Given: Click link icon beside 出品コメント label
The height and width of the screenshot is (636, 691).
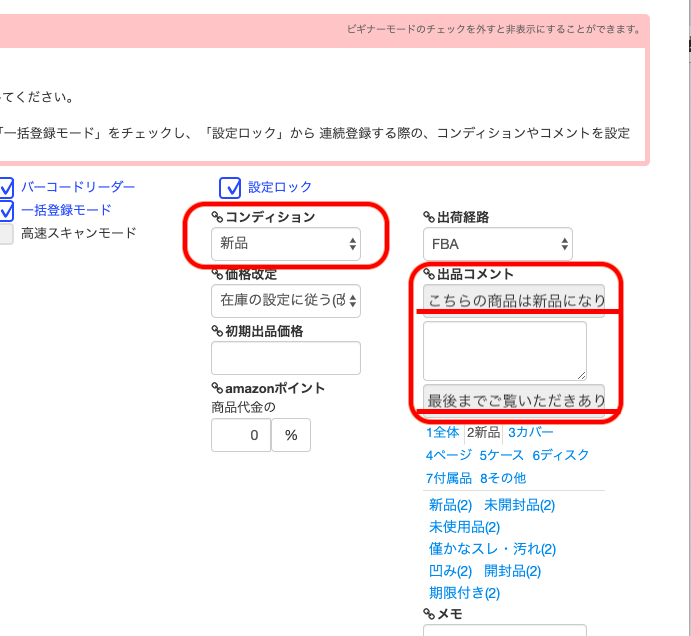Looking at the screenshot, I should pos(429,274).
